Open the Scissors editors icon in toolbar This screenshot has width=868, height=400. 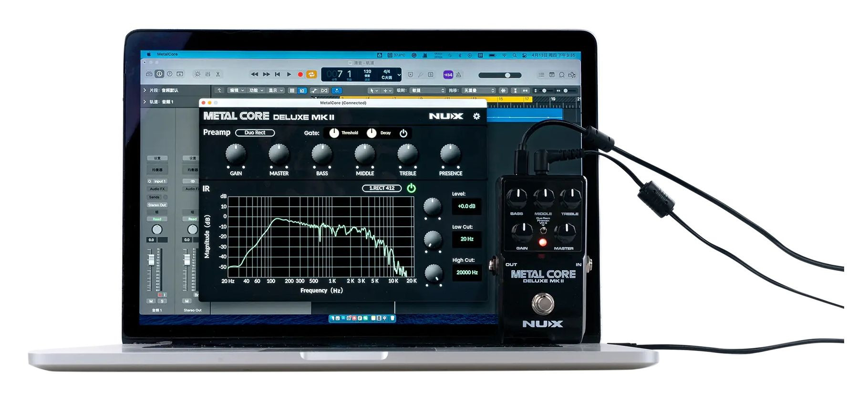tap(218, 74)
